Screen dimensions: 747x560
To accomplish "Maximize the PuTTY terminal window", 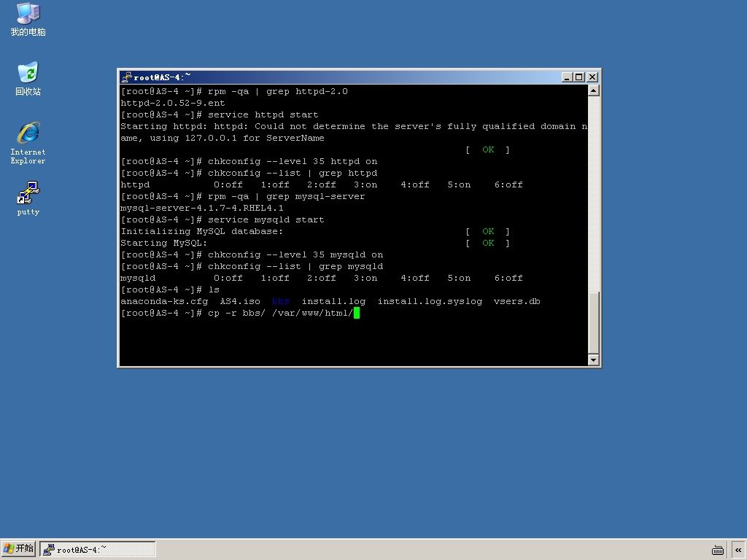I will pyautogui.click(x=578, y=77).
